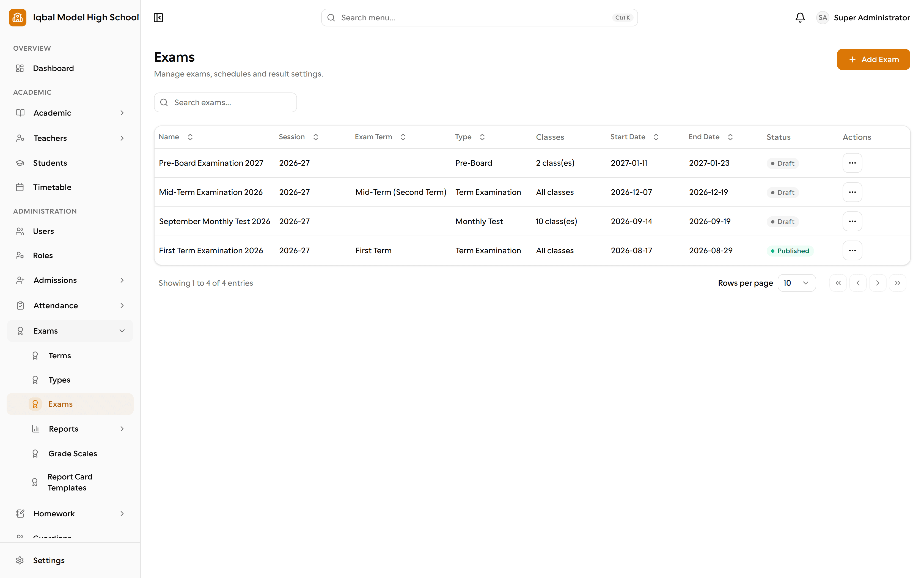Click the SA user avatar
The width and height of the screenshot is (924, 578).
click(x=823, y=18)
